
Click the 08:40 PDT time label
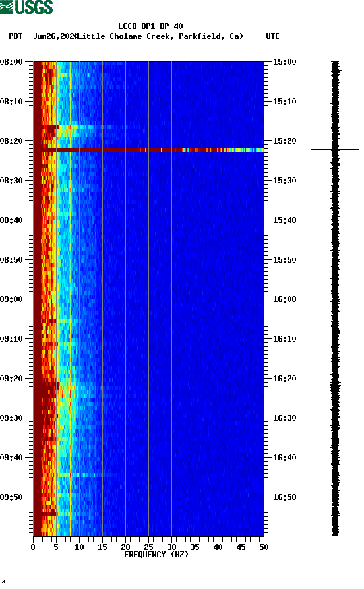tap(11, 220)
